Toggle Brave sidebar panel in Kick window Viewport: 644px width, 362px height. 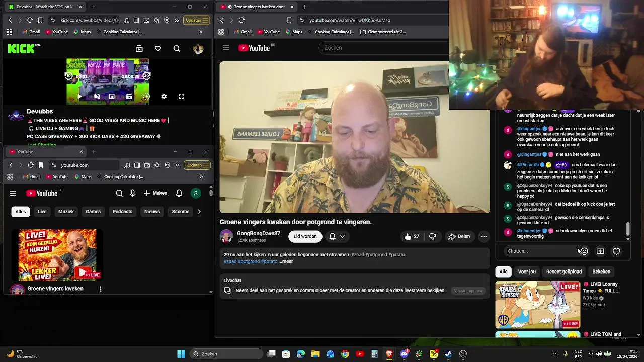pos(136,20)
